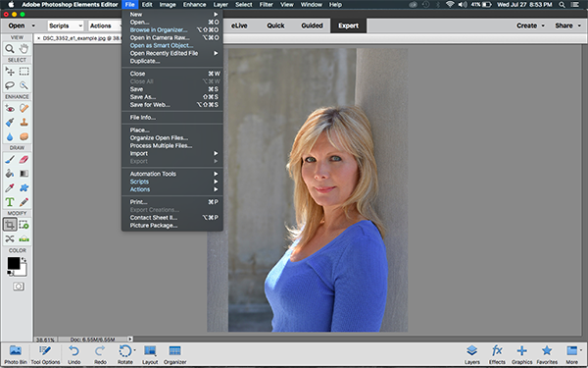588x368 pixels.
Task: Select the Quick Selection tool
Action: (x=24, y=85)
